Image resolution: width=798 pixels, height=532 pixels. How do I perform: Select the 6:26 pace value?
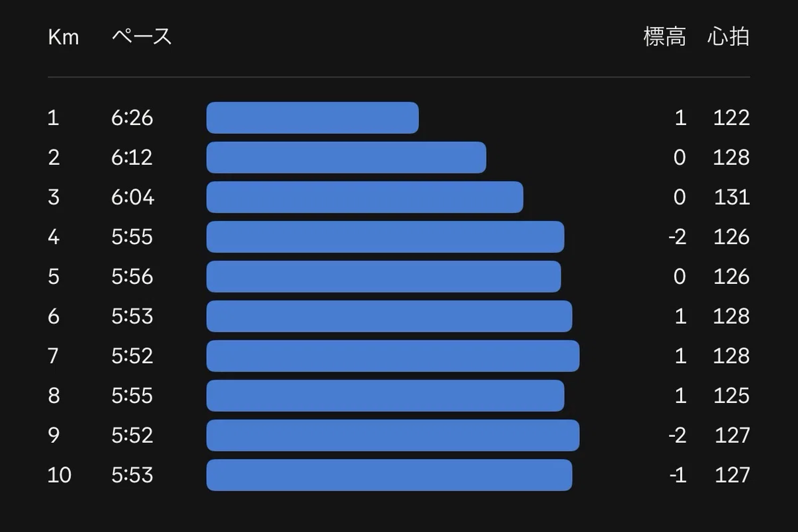tap(132, 118)
